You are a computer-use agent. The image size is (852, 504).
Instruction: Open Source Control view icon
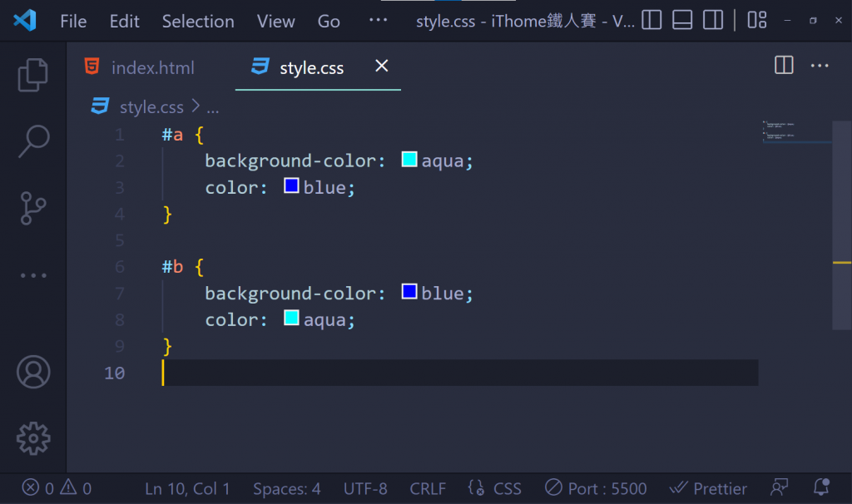coord(33,208)
